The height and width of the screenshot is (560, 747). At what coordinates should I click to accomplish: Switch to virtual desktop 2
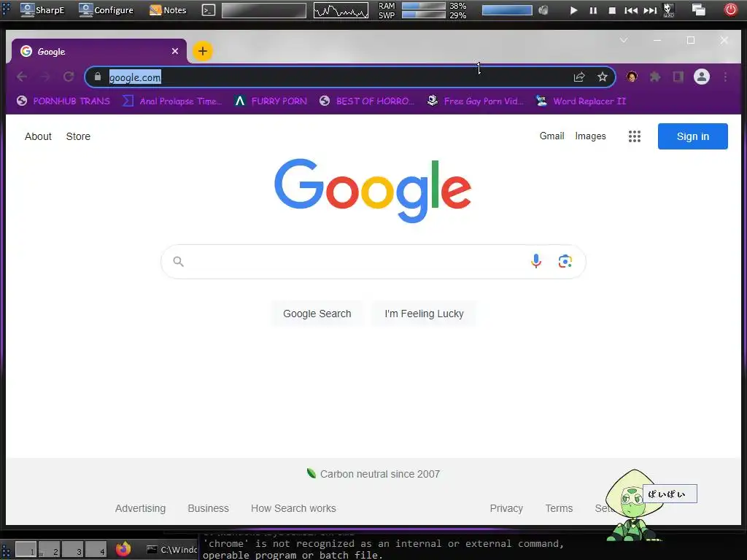(x=49, y=550)
